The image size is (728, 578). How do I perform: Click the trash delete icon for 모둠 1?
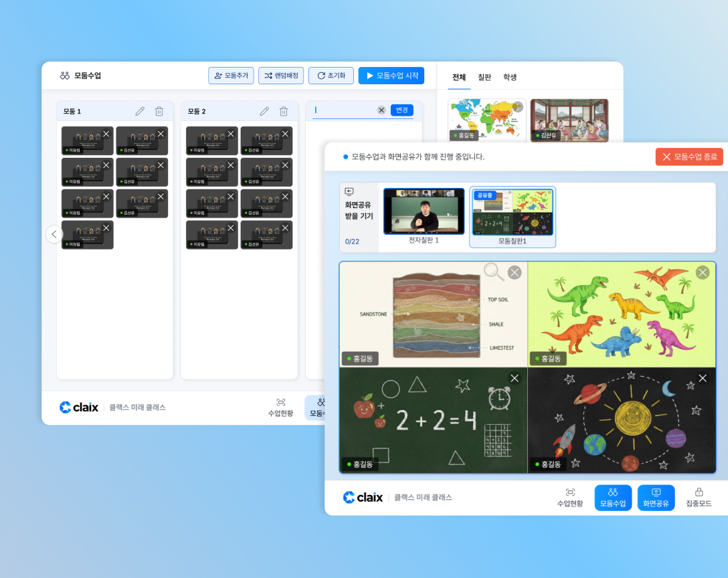pos(159,111)
